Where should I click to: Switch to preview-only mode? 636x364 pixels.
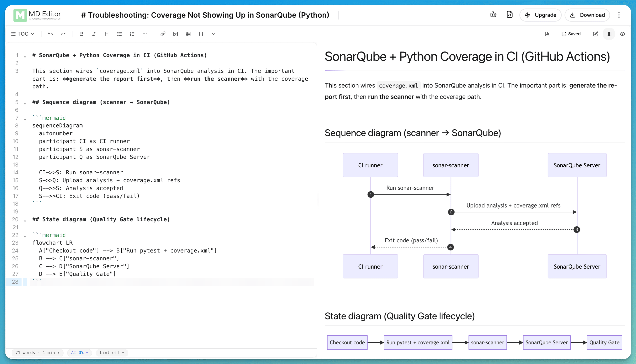tap(622, 34)
